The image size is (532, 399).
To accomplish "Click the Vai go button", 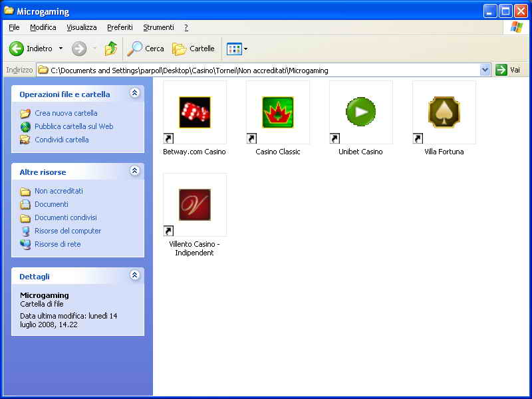I will pos(508,70).
